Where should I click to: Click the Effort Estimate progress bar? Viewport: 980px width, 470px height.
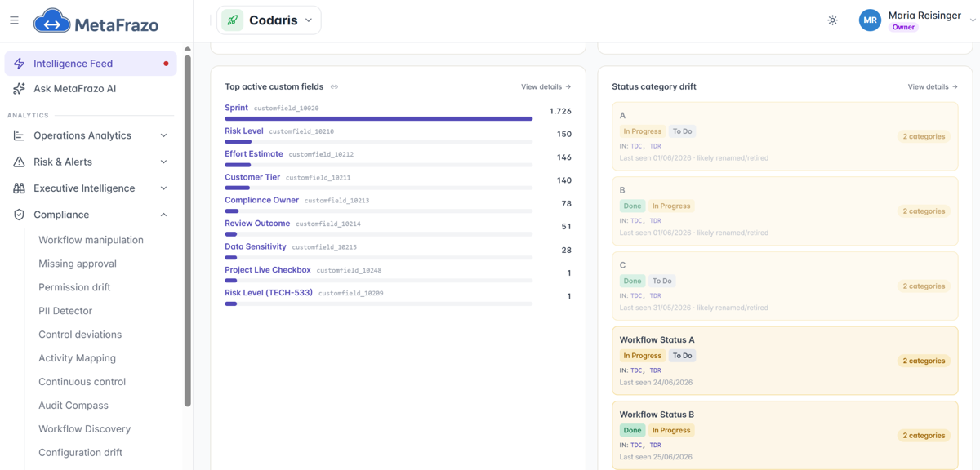379,165
